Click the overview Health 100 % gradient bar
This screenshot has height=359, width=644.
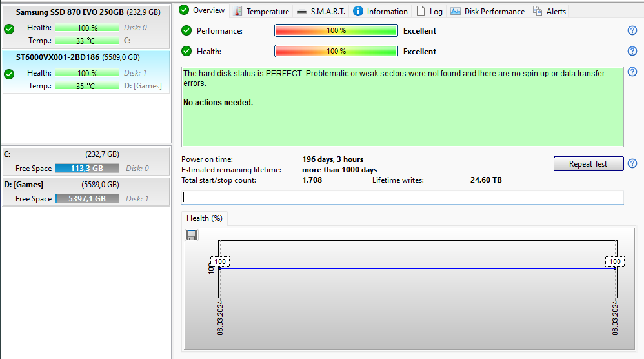click(336, 51)
